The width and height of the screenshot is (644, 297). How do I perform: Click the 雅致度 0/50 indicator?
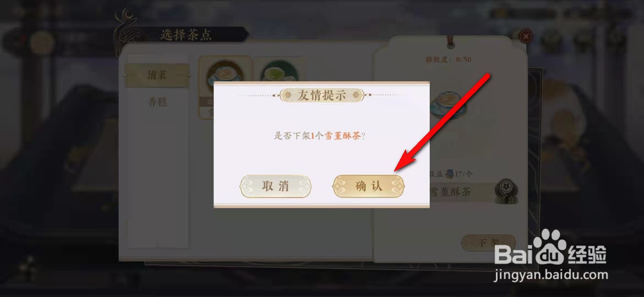click(448, 59)
